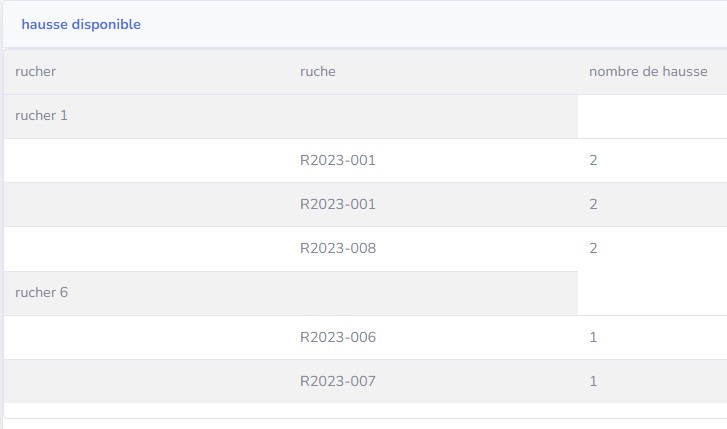Select the 'ruche' column header
The height and width of the screenshot is (429, 727).
click(317, 72)
